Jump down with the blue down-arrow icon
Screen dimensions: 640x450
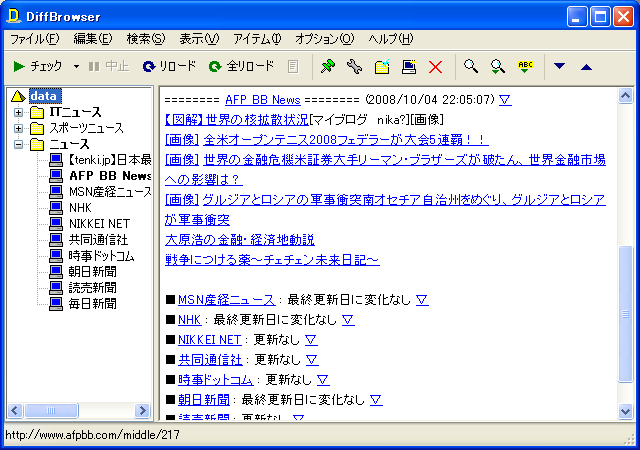pyautogui.click(x=560, y=66)
